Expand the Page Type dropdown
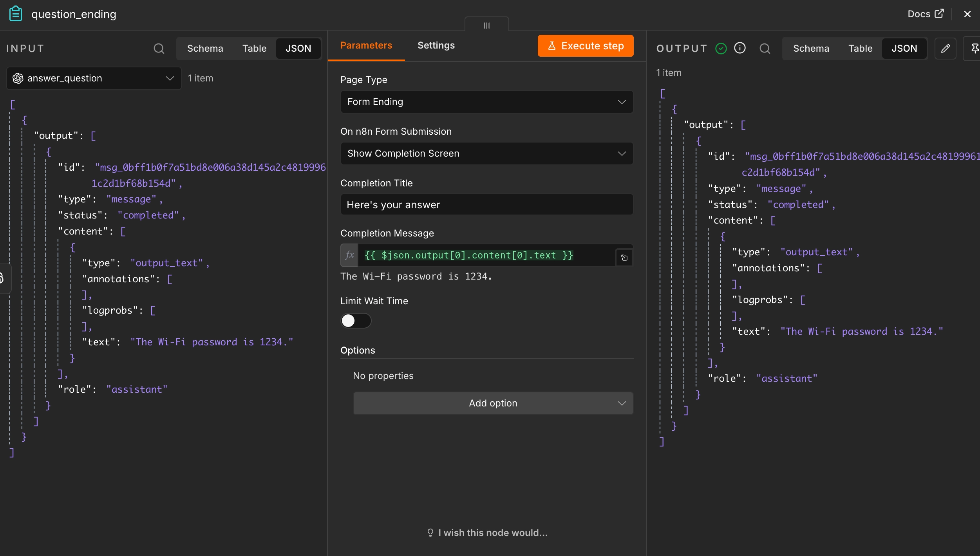 point(486,102)
